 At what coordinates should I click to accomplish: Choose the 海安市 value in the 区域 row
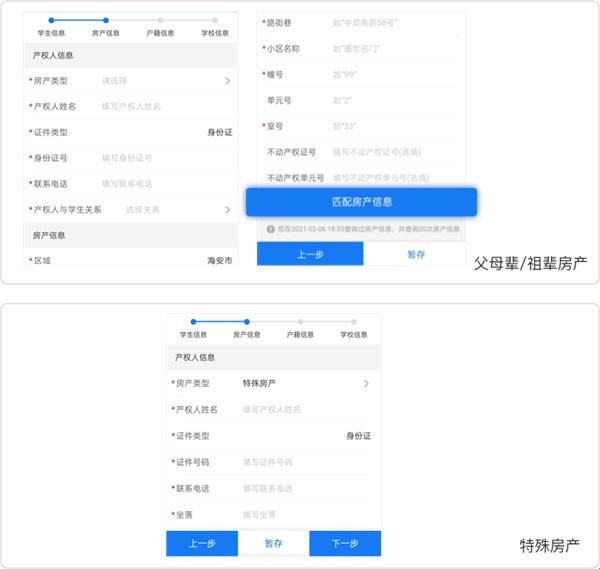[219, 261]
